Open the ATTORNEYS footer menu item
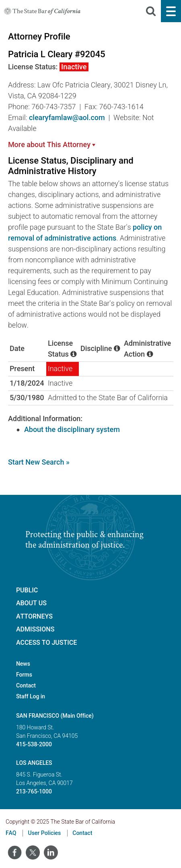The width and height of the screenshot is (181, 868). pos(34,616)
